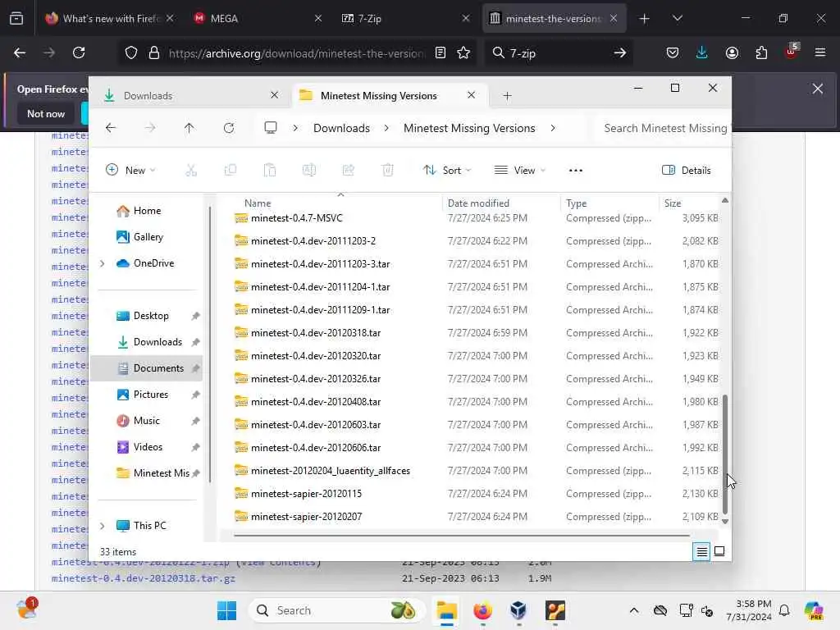Switch to details list view in status bar
Image resolution: width=840 pixels, height=630 pixels.
(x=702, y=551)
